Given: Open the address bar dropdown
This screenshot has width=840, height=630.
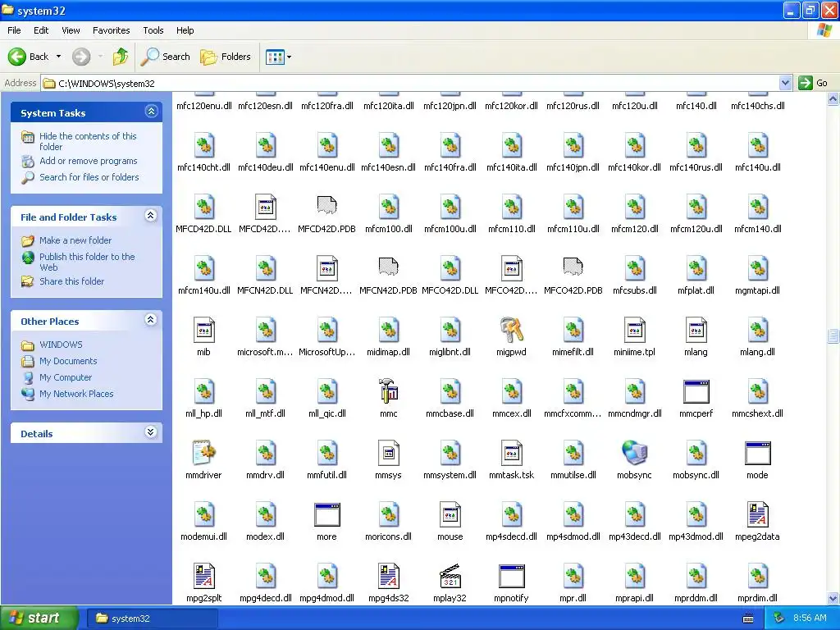Looking at the screenshot, I should [785, 83].
